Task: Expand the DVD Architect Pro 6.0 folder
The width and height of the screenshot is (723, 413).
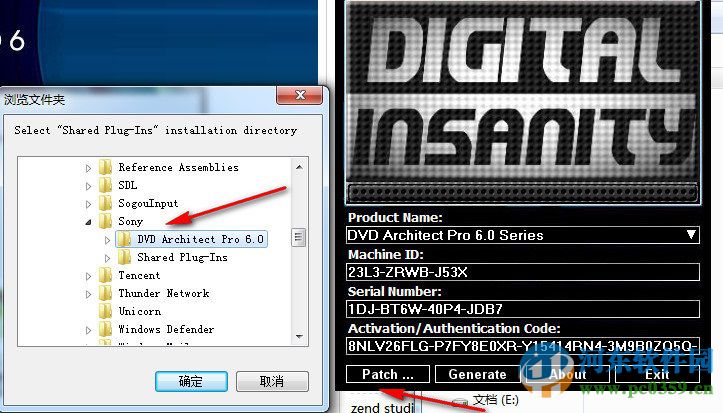Action: (x=107, y=240)
